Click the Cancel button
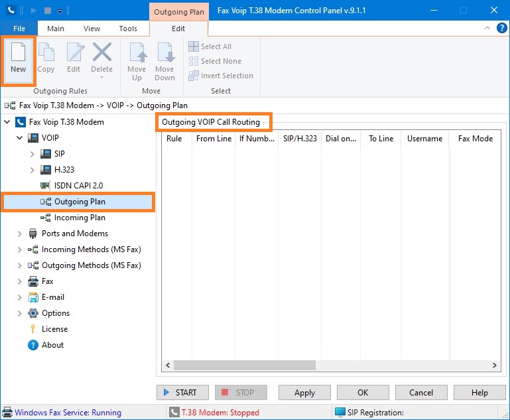Viewport: 510px width, 420px height. 421,392
